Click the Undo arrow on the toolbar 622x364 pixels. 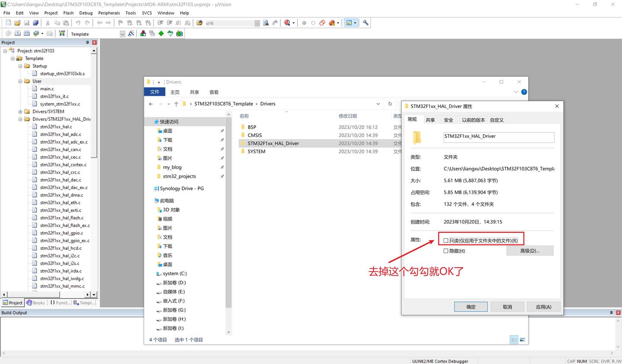click(79, 22)
